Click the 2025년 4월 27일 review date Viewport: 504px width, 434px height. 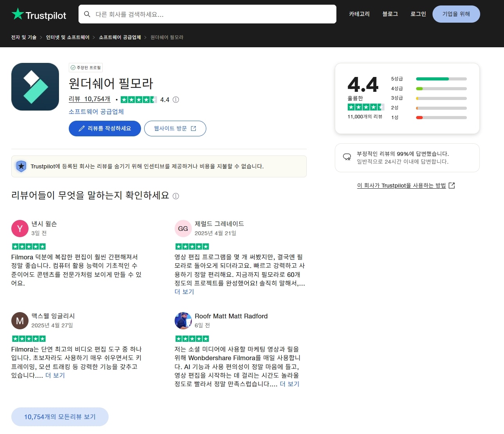(52, 325)
